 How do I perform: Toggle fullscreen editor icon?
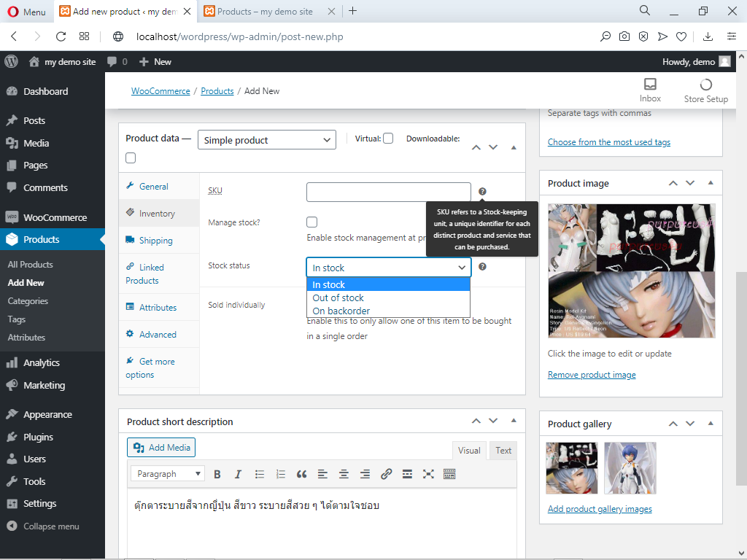click(x=428, y=474)
